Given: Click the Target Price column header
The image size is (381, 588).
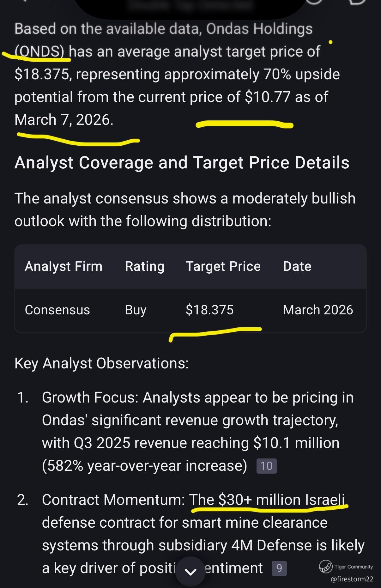Looking at the screenshot, I should (223, 266).
